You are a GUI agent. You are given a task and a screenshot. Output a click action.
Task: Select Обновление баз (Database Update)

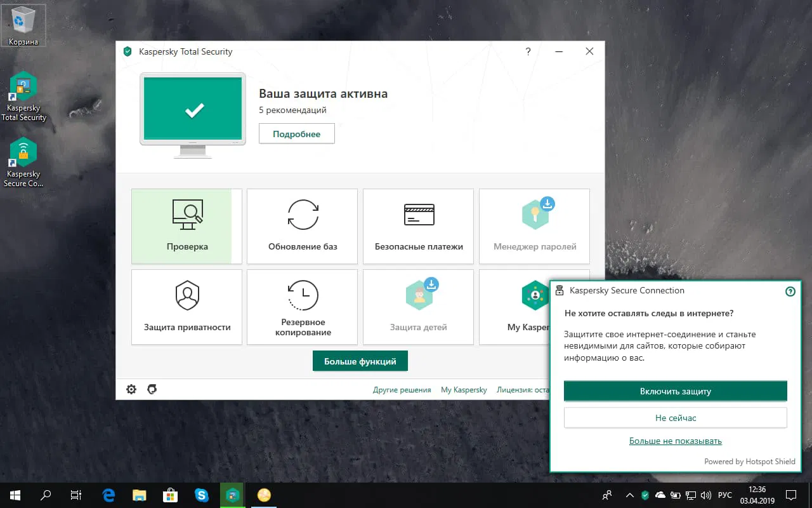(302, 226)
